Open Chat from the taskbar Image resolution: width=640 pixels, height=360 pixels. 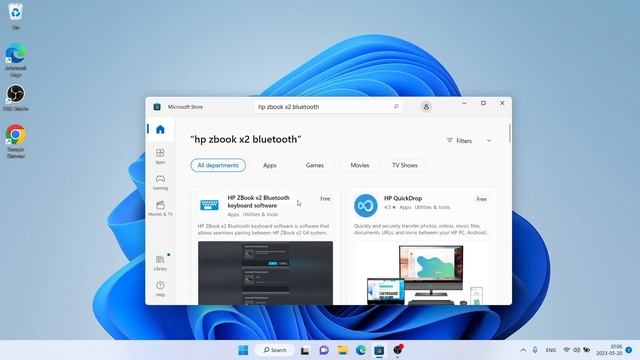click(324, 350)
